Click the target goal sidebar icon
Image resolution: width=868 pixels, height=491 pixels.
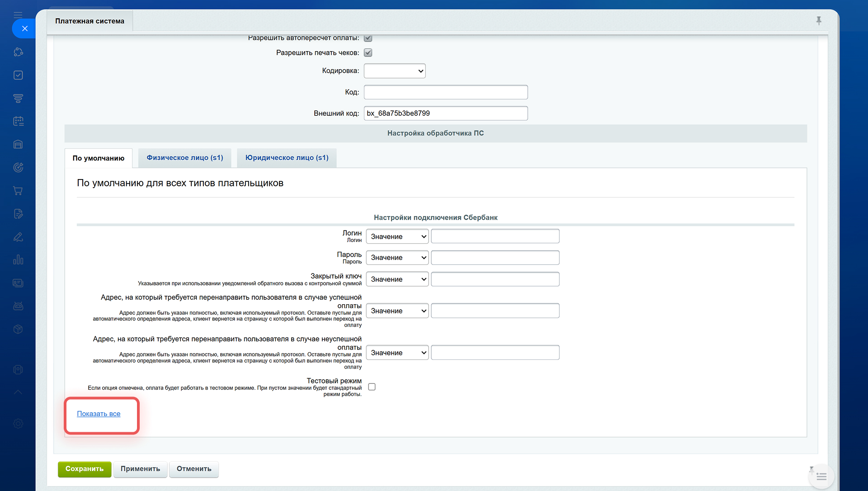(18, 168)
